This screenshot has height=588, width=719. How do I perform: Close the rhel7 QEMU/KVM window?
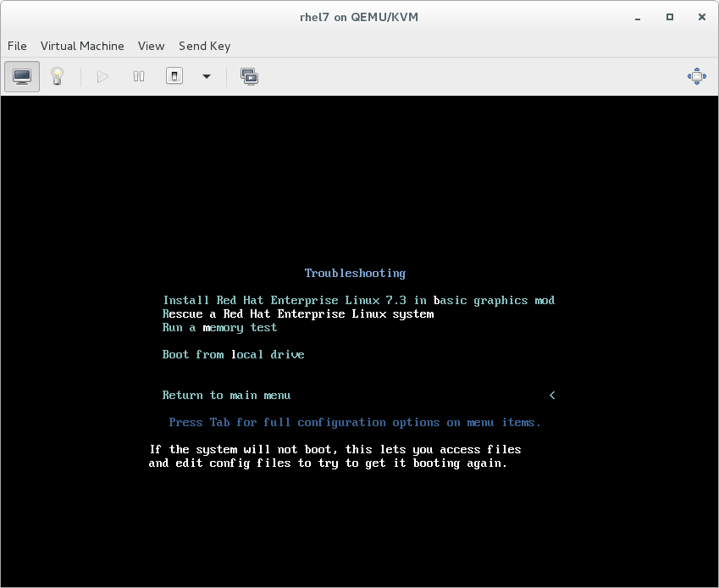tap(701, 17)
